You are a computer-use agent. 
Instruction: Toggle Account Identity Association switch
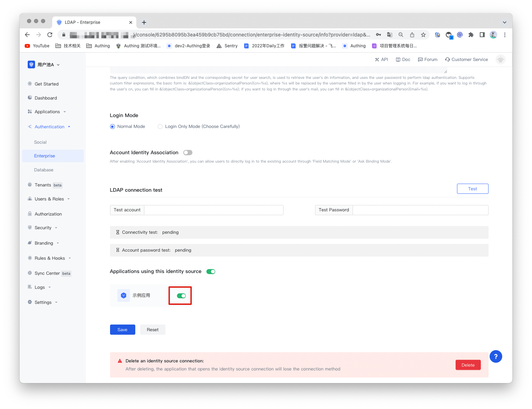[x=188, y=152]
